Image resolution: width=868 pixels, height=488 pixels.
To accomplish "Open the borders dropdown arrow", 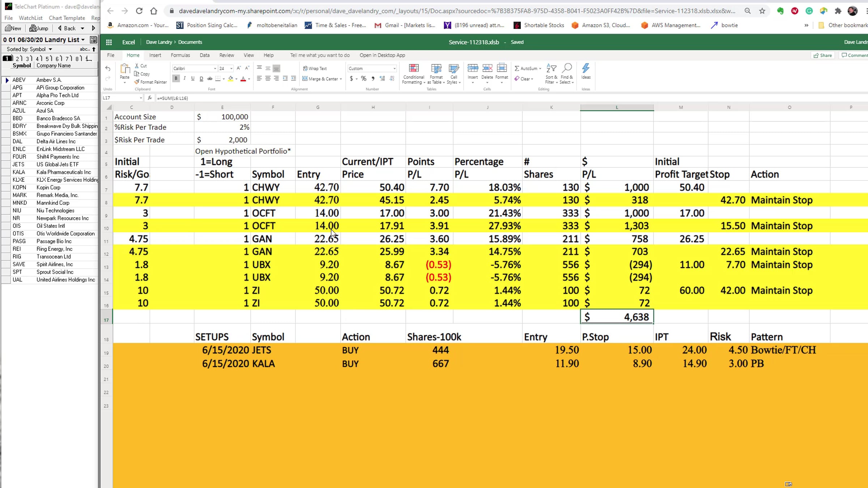I will point(224,79).
